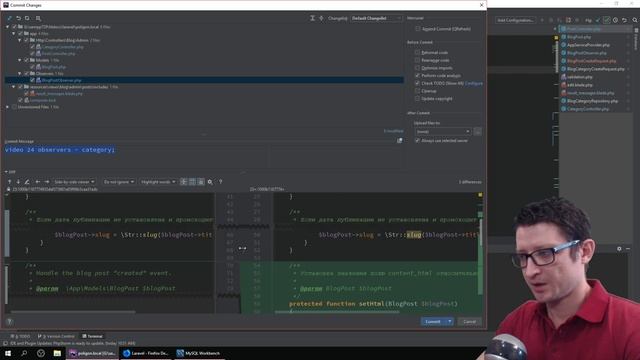Click the Group By icon in changes toolbar
This screenshot has height=360, width=640.
(x=38, y=18)
